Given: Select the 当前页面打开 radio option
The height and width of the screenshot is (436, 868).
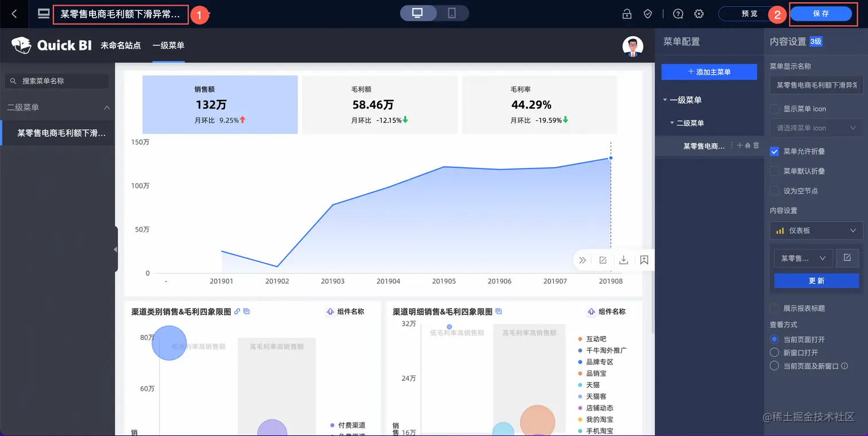Looking at the screenshot, I should tap(774, 339).
